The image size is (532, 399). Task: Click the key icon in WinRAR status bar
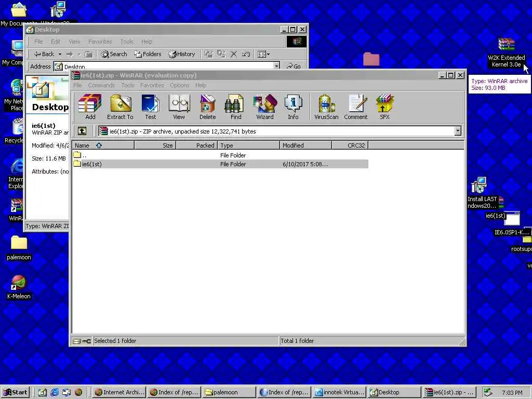pyautogui.click(x=87, y=341)
